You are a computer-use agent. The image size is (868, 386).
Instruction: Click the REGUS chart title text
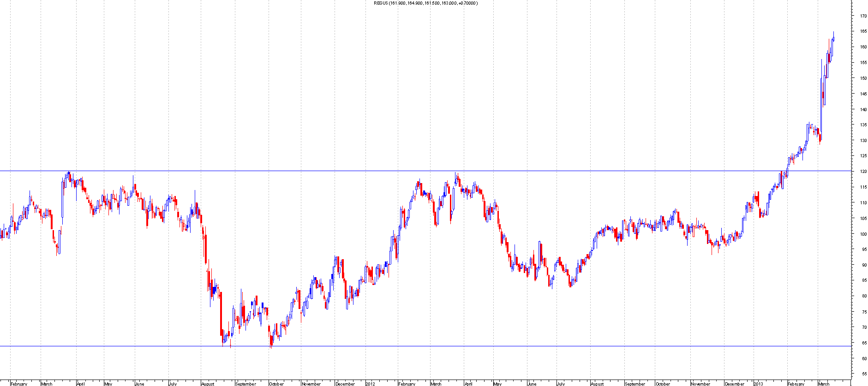click(425, 3)
